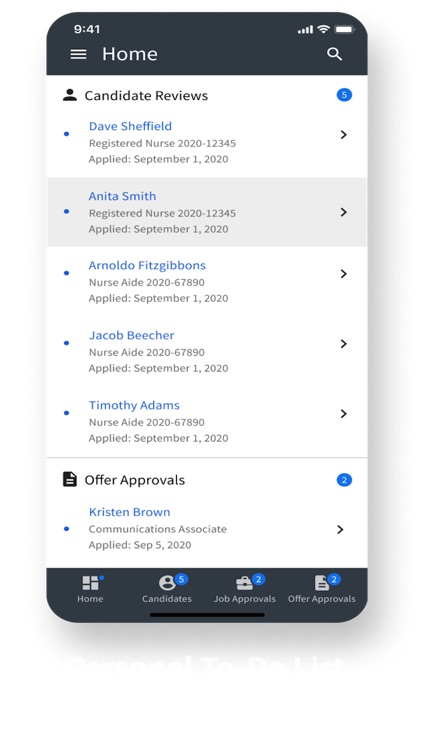Click Registered Nurse 2020-12345 under Anita Smith
The image size is (422, 750).
pyautogui.click(x=162, y=213)
